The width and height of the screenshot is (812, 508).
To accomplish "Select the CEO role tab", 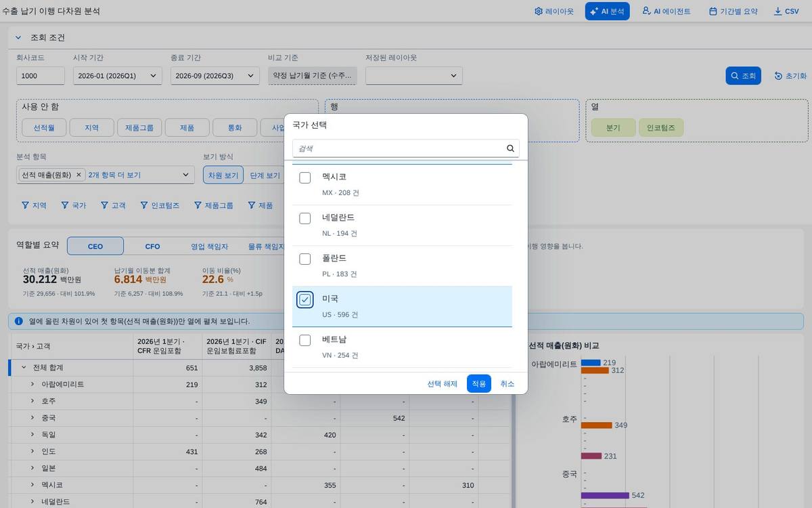I will (x=95, y=246).
